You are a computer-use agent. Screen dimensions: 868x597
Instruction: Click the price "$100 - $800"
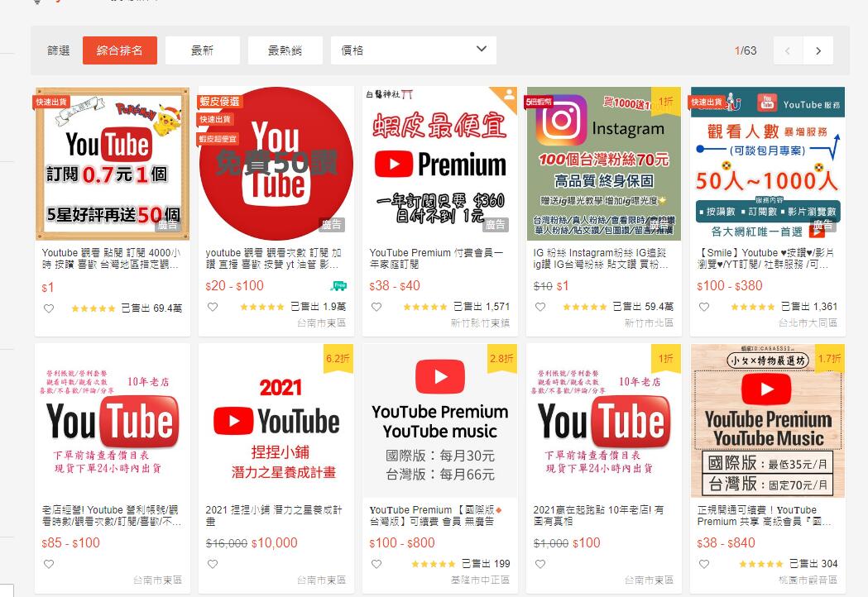(x=402, y=542)
